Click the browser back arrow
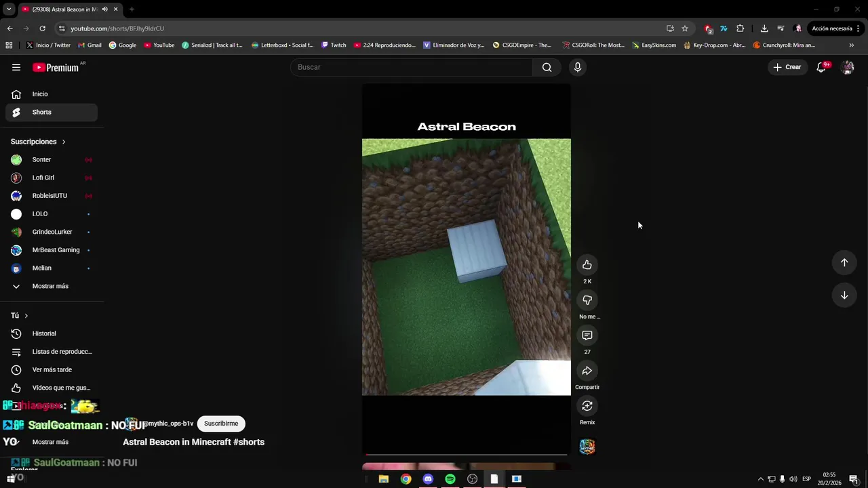The image size is (868, 488). (x=9, y=28)
